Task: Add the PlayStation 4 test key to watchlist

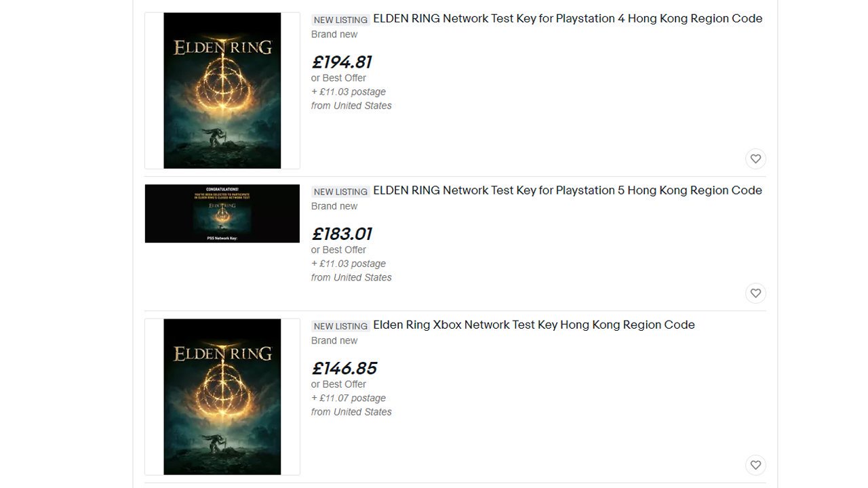Action: 755,159
